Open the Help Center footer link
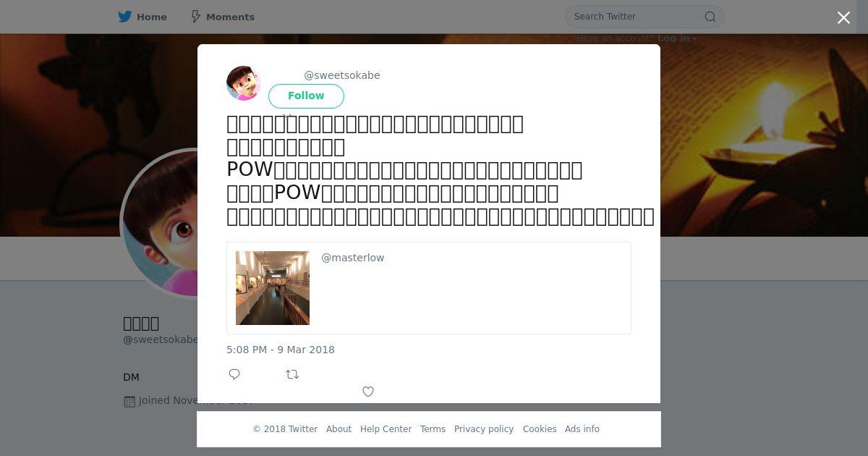The image size is (868, 456). [386, 429]
